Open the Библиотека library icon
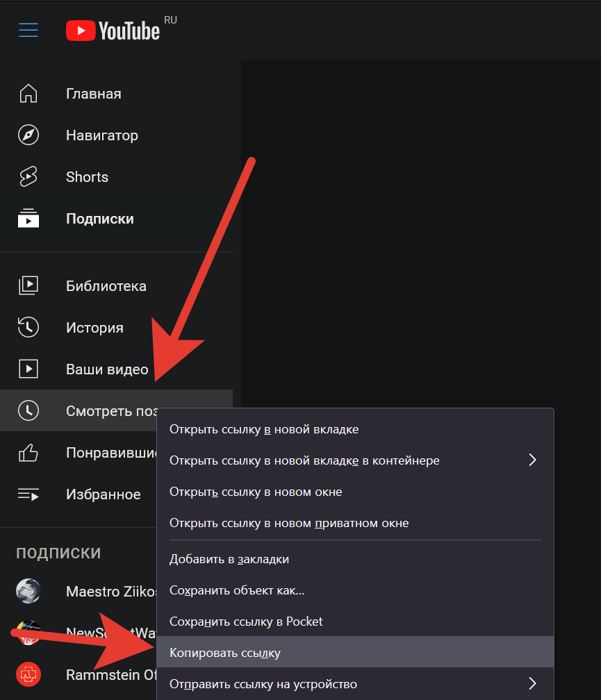601x700 pixels. [x=28, y=286]
